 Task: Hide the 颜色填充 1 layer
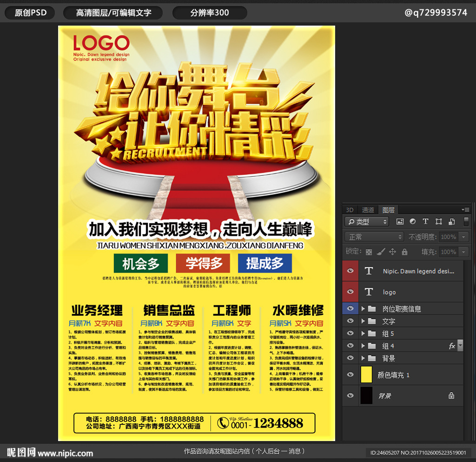click(x=350, y=374)
